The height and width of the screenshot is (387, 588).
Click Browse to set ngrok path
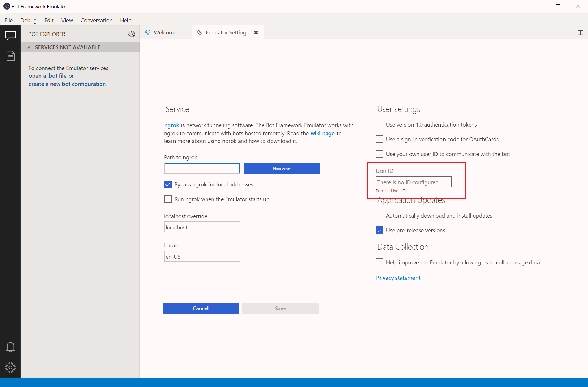pyautogui.click(x=281, y=168)
